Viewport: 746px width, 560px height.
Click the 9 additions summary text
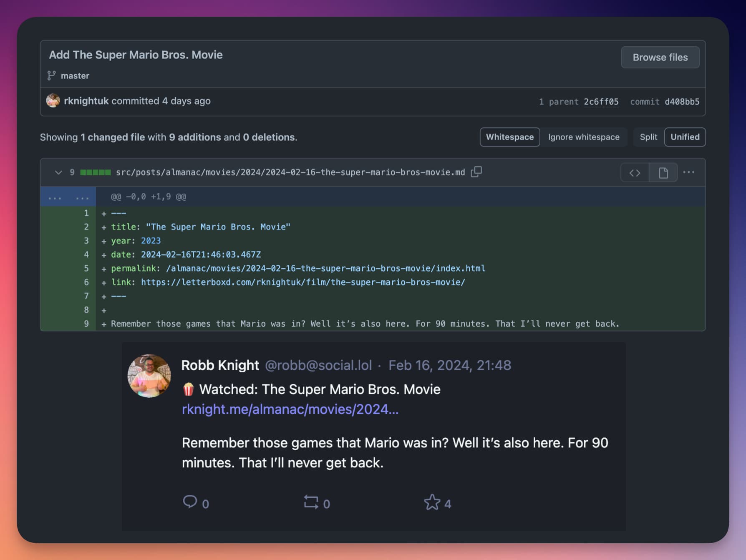point(195,137)
